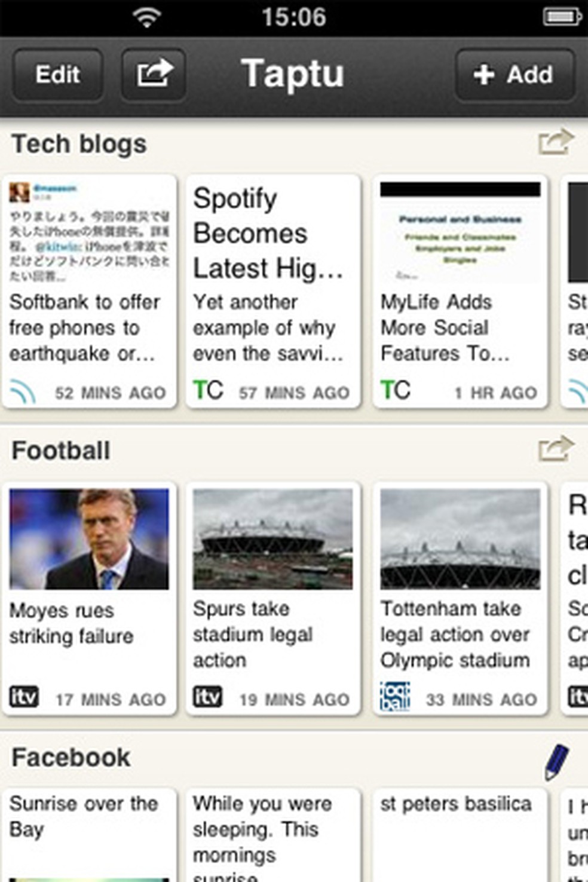Image resolution: width=588 pixels, height=882 pixels.
Task: Tap TC logo on Spotify story
Action: [208, 391]
